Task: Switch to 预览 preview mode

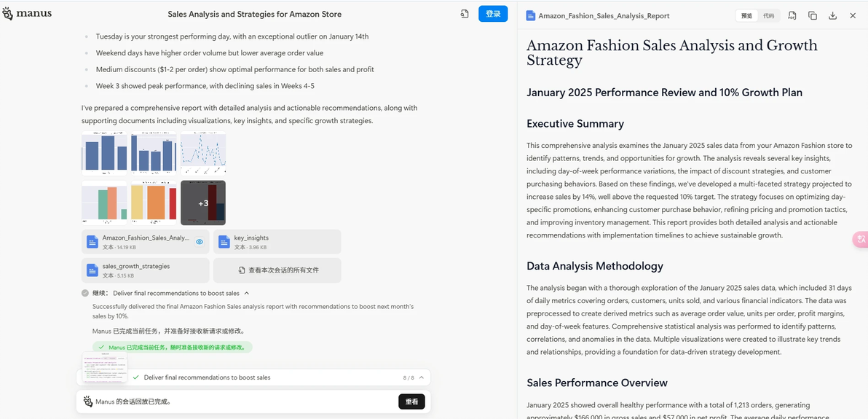Action: 747,16
